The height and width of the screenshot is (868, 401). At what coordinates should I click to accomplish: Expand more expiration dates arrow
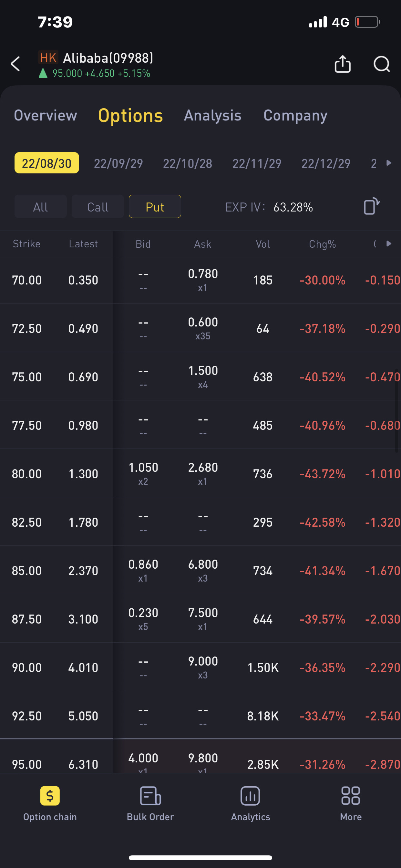[x=389, y=163]
